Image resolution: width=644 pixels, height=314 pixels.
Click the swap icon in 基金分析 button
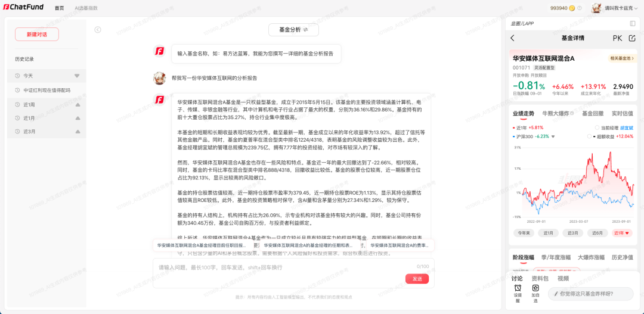coord(305,30)
